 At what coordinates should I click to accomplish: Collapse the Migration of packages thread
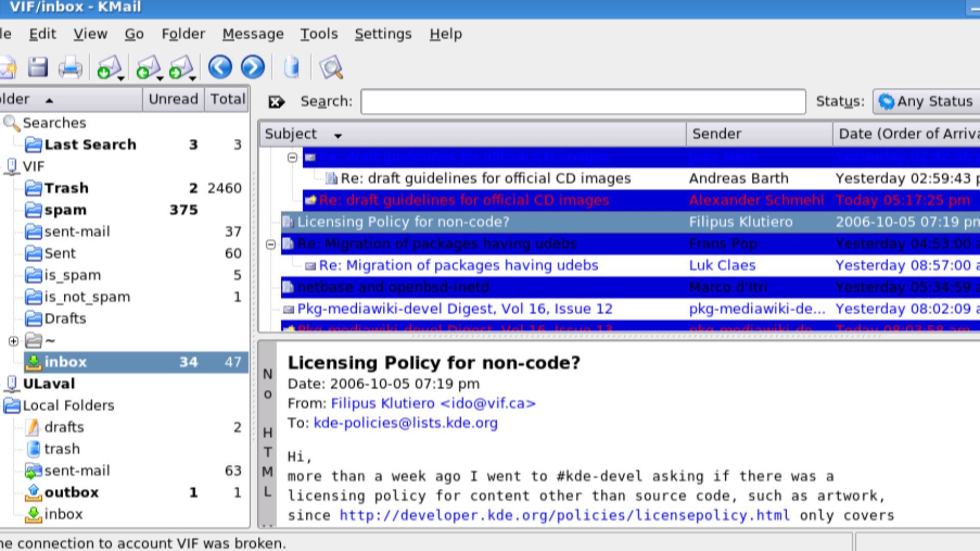tap(271, 244)
